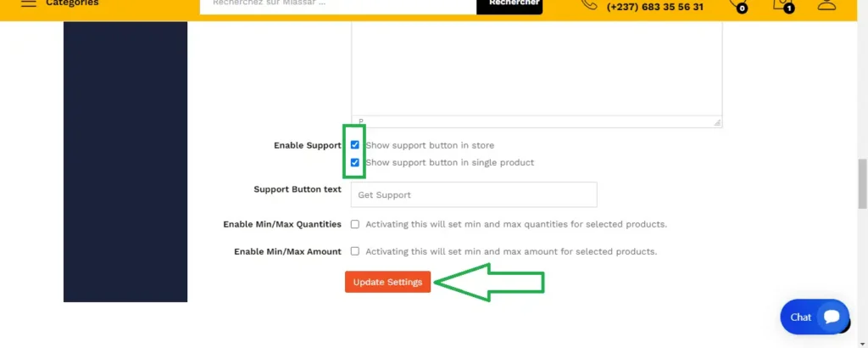Image resolution: width=868 pixels, height=348 pixels.
Task: Open the Categories menu label
Action: (x=72, y=3)
